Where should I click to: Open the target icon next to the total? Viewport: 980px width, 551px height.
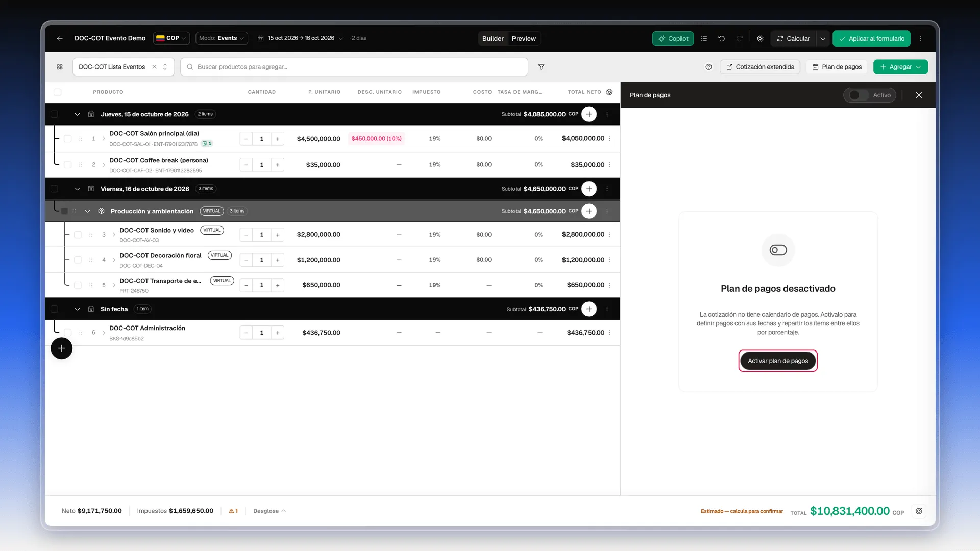(919, 511)
